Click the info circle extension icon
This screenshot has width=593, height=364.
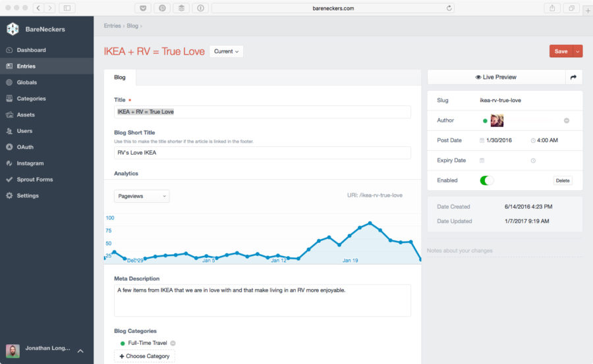[200, 8]
